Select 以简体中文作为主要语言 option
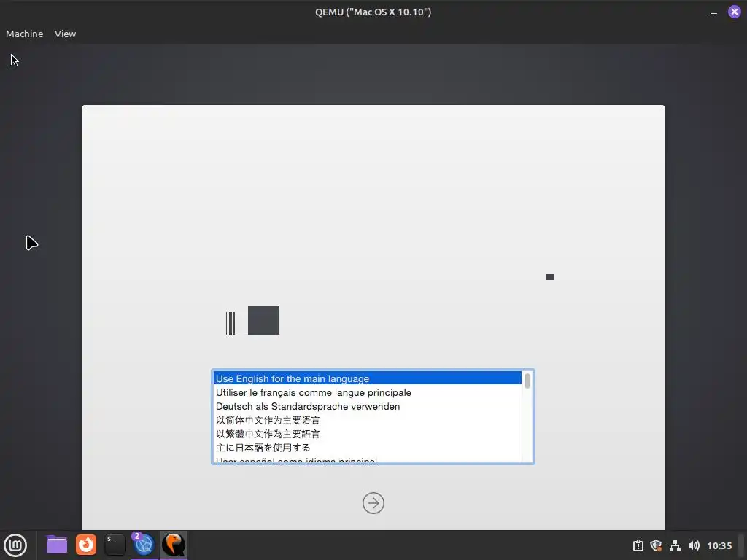Viewport: 747px width, 560px height. [368, 420]
